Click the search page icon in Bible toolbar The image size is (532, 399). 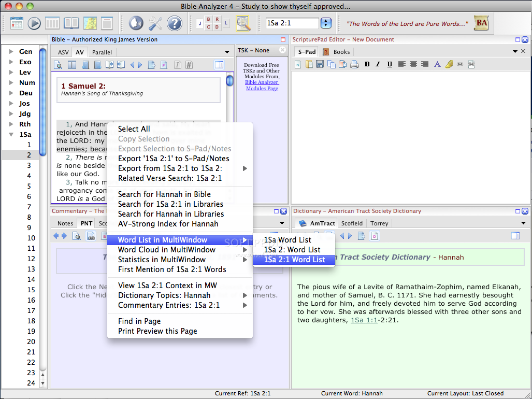[58, 64]
